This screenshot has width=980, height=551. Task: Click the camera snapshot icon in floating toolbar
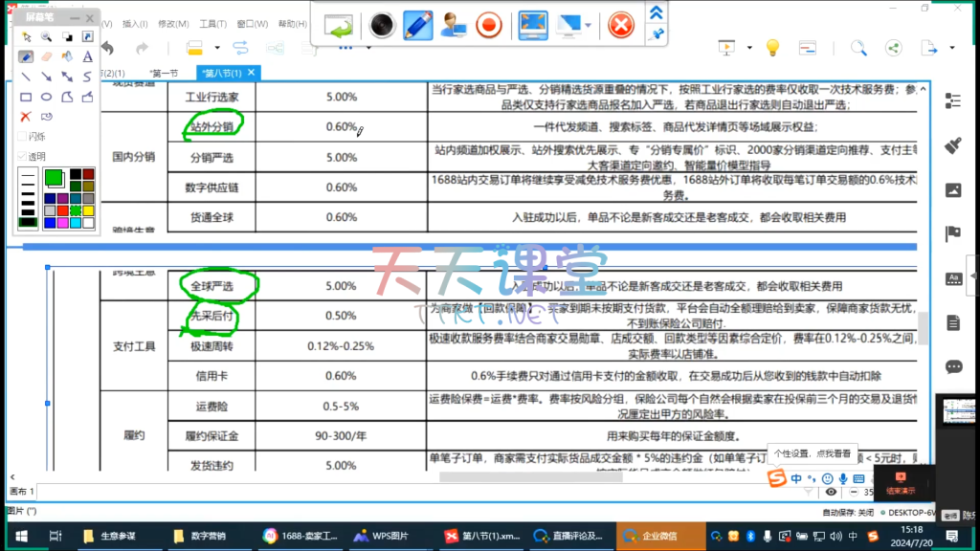click(383, 24)
